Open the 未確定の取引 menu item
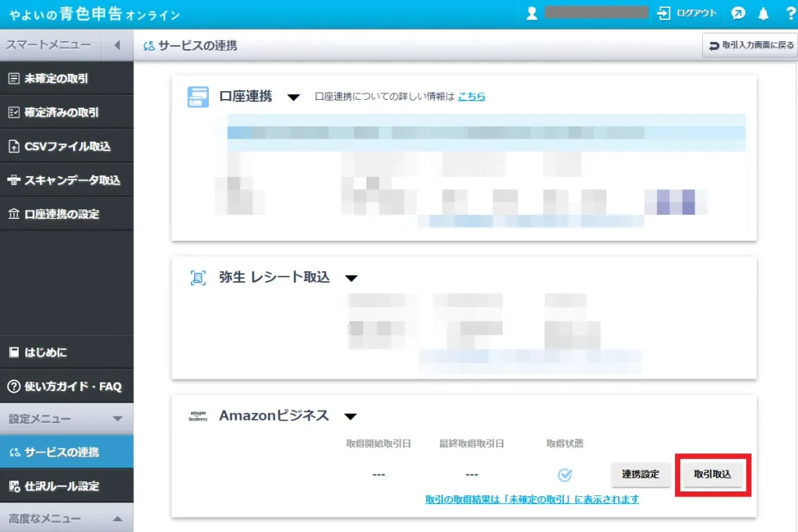This screenshot has height=532, width=798. (x=67, y=79)
